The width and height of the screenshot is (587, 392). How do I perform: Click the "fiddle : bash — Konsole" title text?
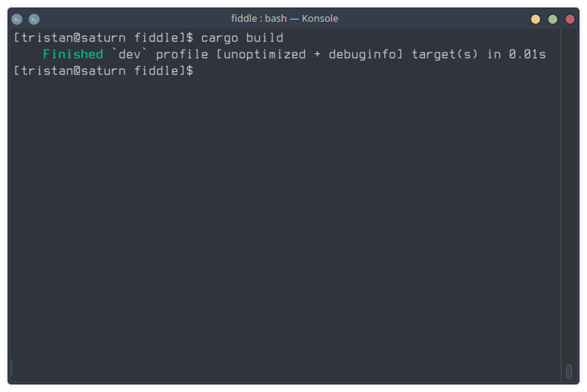(284, 18)
